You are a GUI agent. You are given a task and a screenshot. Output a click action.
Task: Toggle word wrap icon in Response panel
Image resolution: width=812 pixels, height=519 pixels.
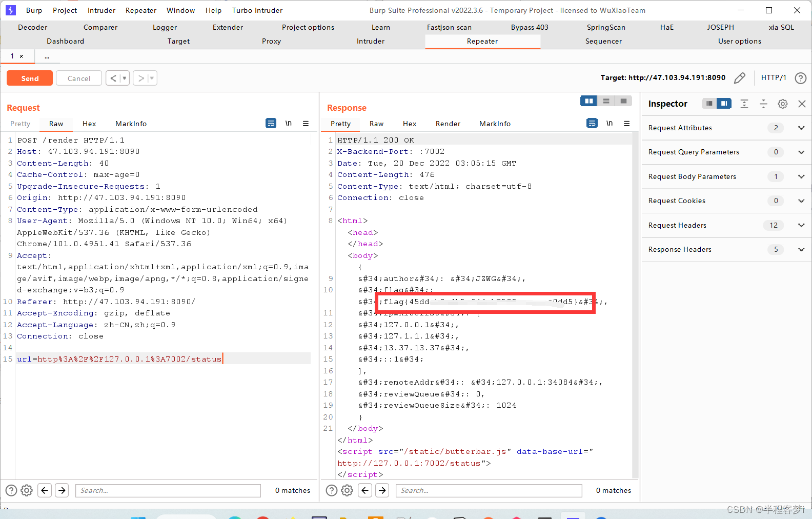(x=592, y=123)
